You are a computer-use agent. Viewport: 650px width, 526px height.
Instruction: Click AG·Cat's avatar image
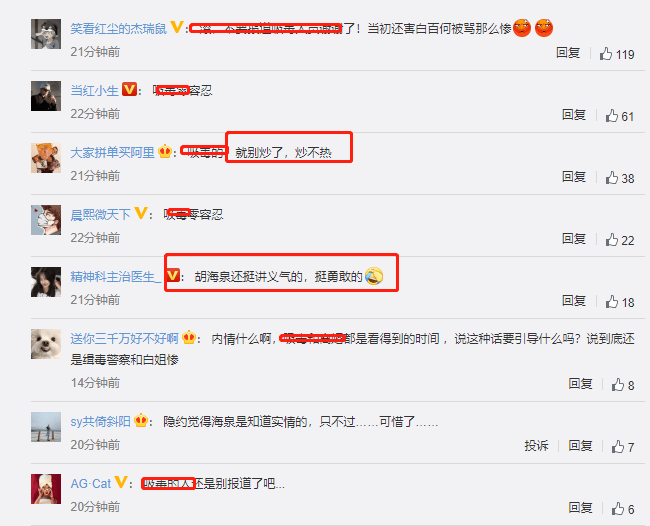tap(46, 489)
